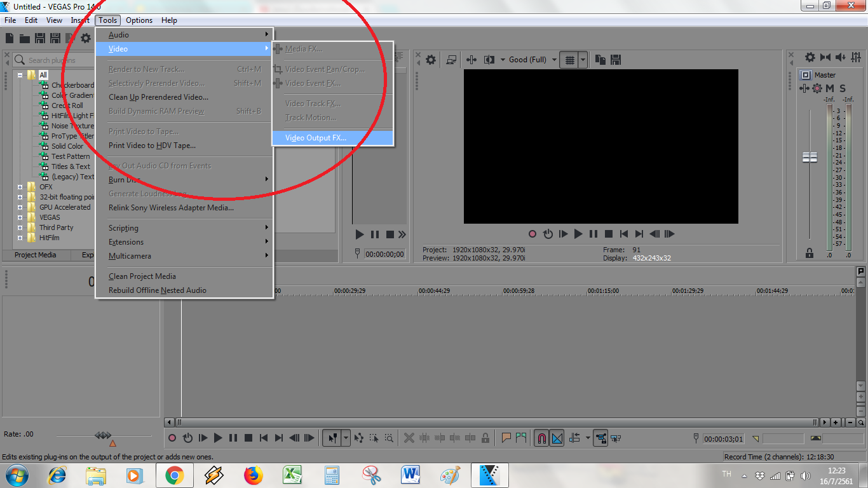Click playback Rate slider handle
The height and width of the screenshot is (488, 868).
click(103, 435)
